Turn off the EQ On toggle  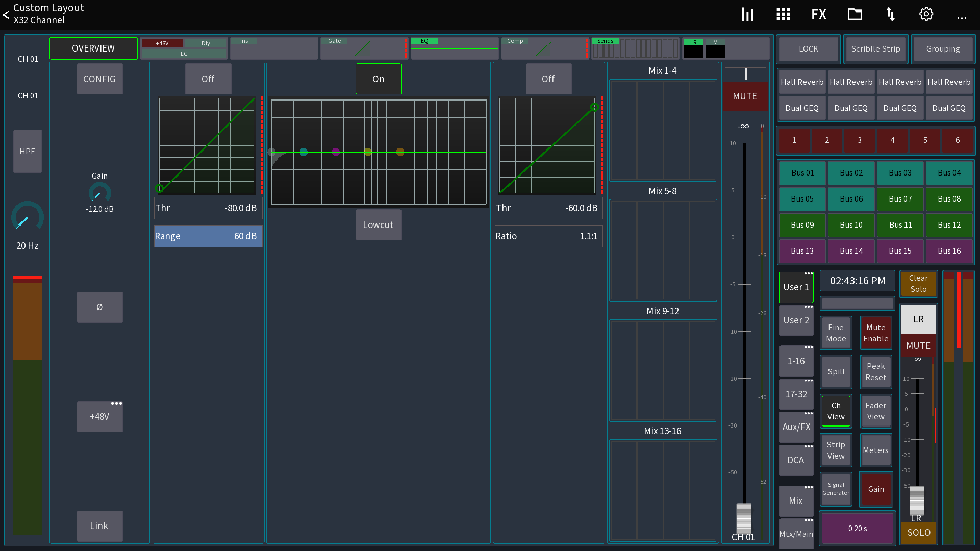tap(379, 79)
